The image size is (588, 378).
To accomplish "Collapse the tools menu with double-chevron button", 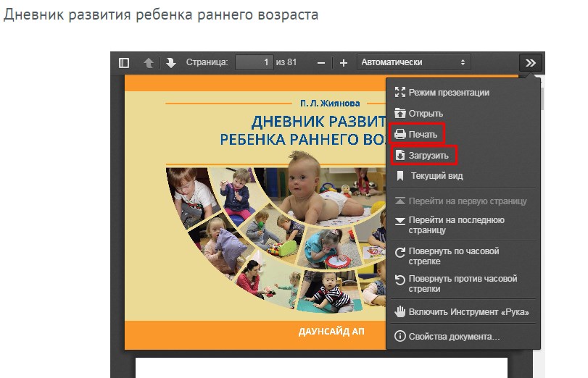I will click(x=530, y=62).
